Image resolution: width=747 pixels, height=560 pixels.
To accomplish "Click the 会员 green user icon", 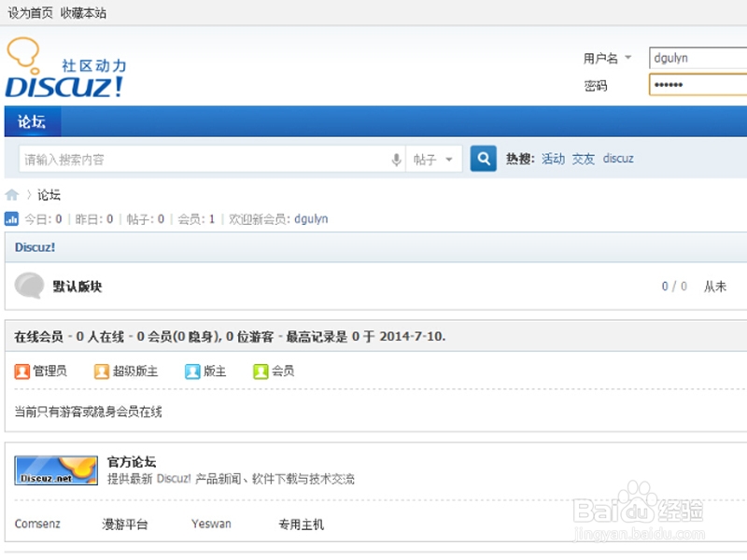I will pyautogui.click(x=261, y=371).
